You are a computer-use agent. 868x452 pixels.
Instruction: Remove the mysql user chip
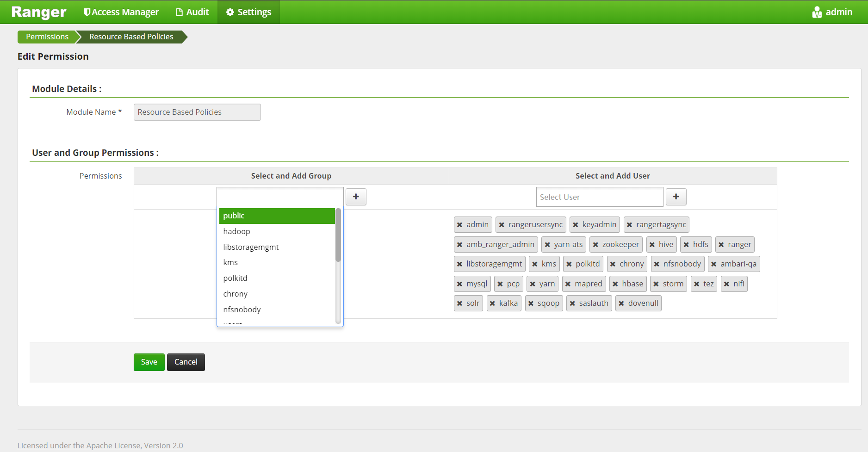pos(459,284)
